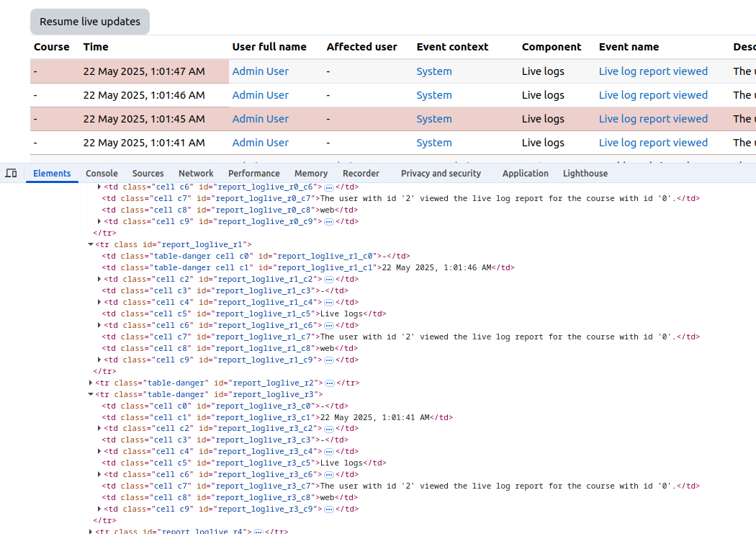Click the Resume live updates button
The width and height of the screenshot is (756, 534).
coord(90,22)
